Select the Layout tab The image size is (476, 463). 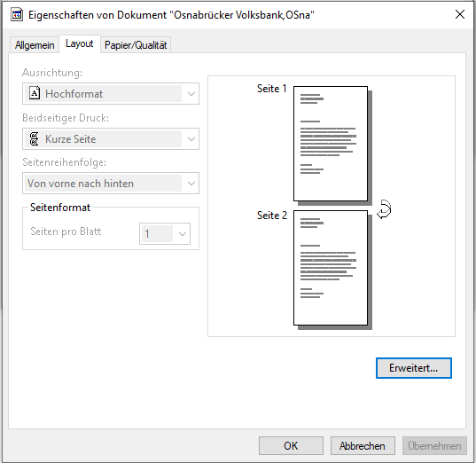pyautogui.click(x=80, y=43)
